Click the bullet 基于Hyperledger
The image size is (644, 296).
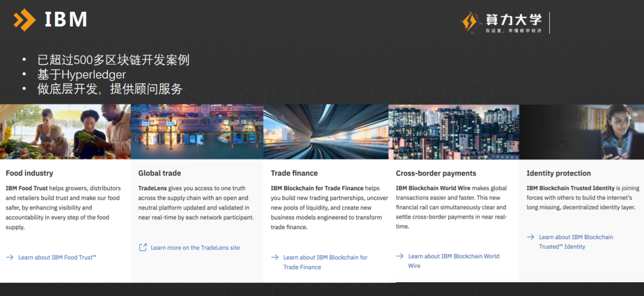click(x=82, y=75)
